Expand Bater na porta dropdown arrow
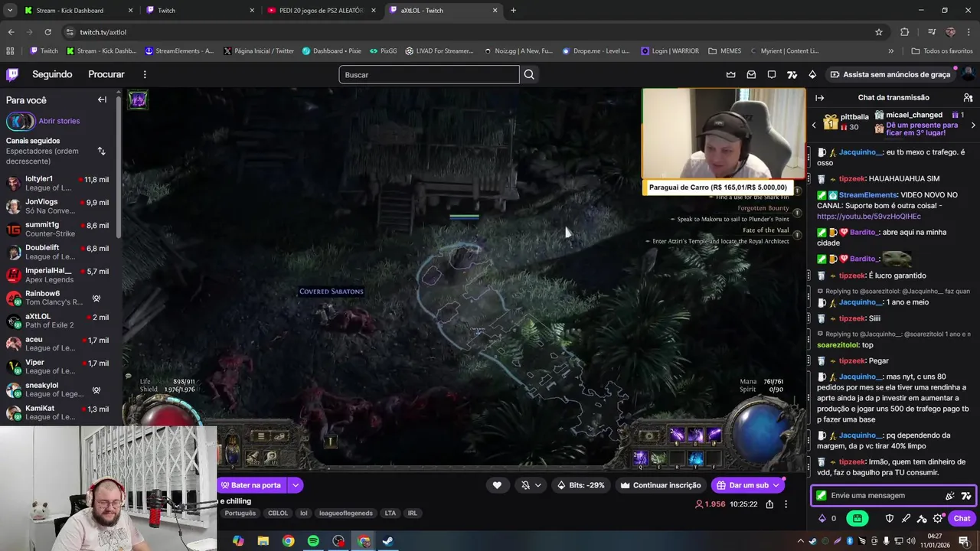 point(296,485)
